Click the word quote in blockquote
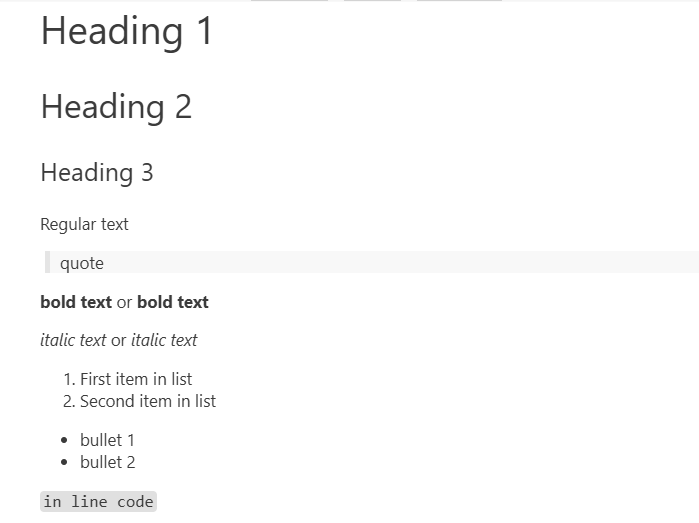Screen dimensions: 699x523 coord(82,263)
